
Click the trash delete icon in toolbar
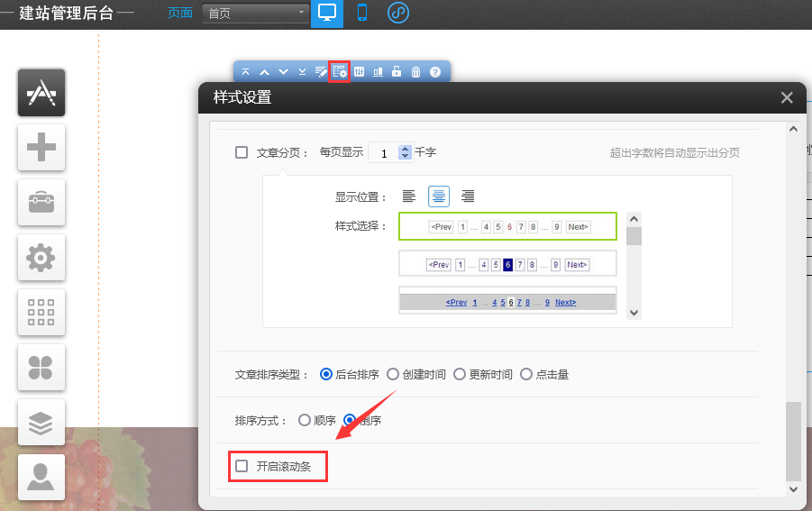point(415,72)
